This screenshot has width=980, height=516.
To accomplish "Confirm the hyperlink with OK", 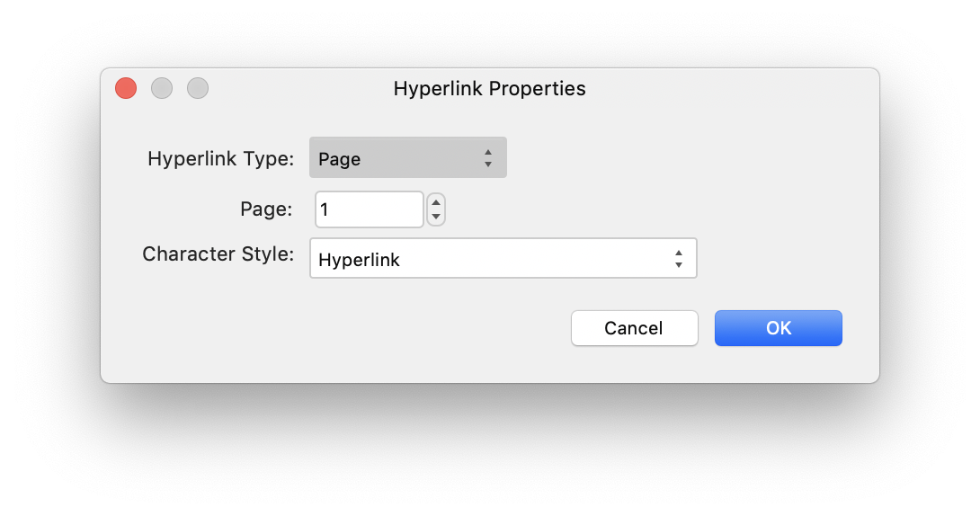I will pos(778,328).
